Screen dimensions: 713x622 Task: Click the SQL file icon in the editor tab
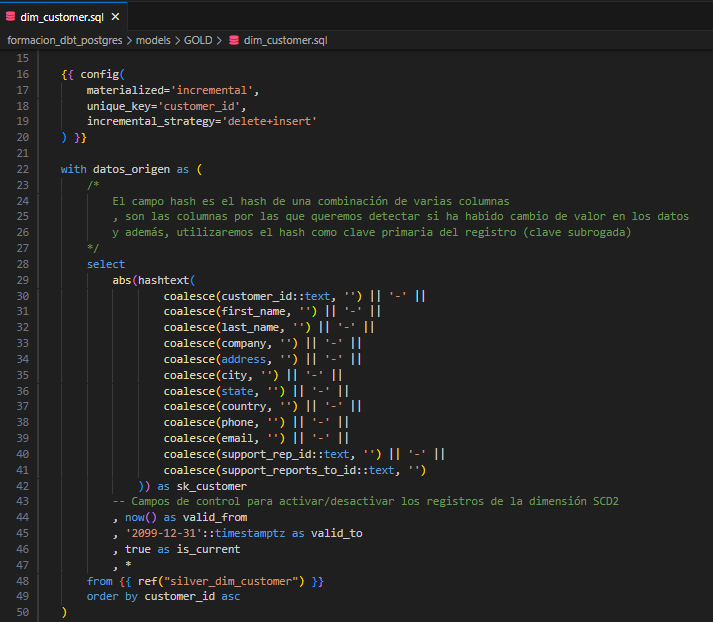(11, 17)
